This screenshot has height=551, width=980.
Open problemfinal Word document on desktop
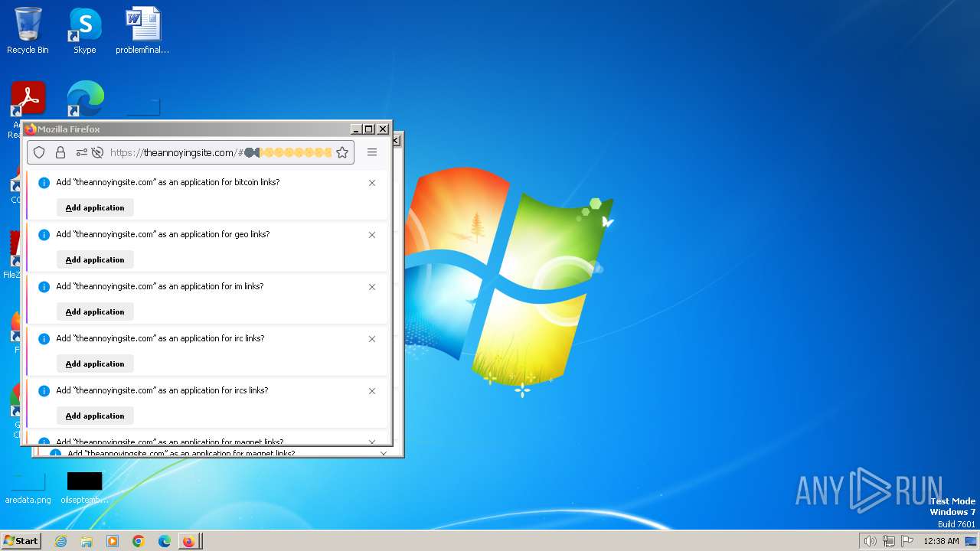tap(142, 31)
